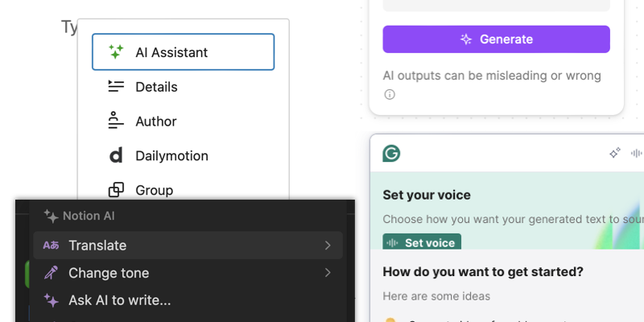Click the Grammarly voice waveform icon in header
644x322 pixels.
637,153
